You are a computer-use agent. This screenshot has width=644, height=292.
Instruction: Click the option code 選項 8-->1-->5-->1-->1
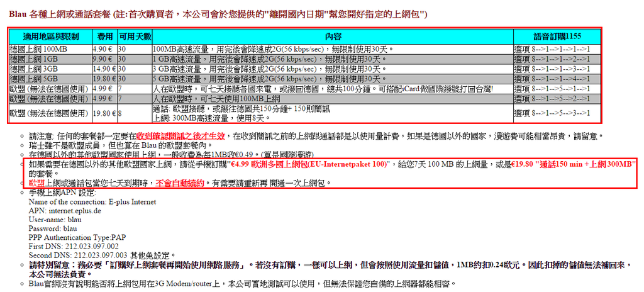pos(552,89)
